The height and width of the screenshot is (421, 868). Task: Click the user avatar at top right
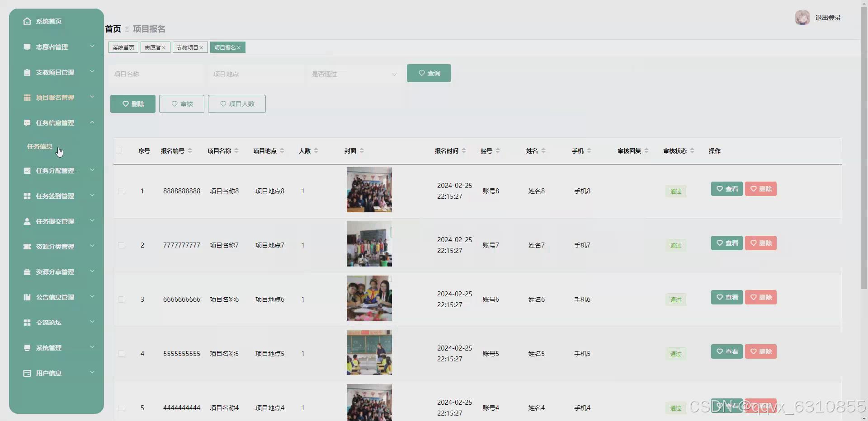pyautogui.click(x=802, y=18)
